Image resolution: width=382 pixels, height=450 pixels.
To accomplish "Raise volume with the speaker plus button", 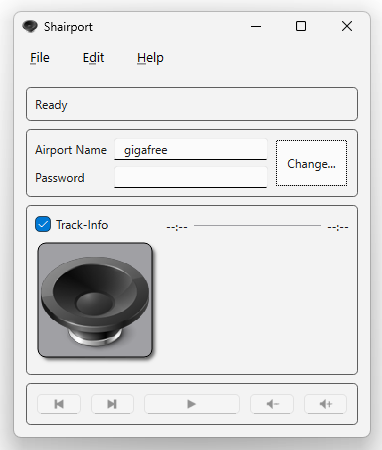I will click(x=325, y=404).
